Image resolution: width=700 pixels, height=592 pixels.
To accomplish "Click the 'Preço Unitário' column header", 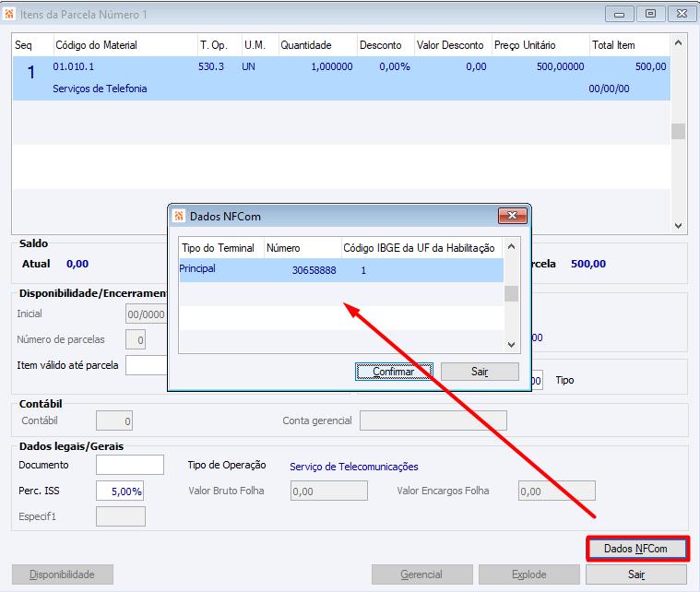I will click(540, 45).
